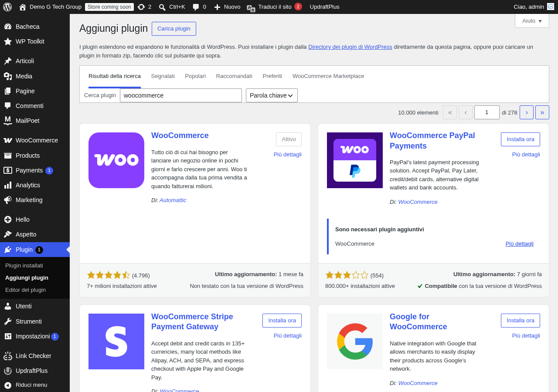Open the Parola chiave search type dropdown

point(272,95)
